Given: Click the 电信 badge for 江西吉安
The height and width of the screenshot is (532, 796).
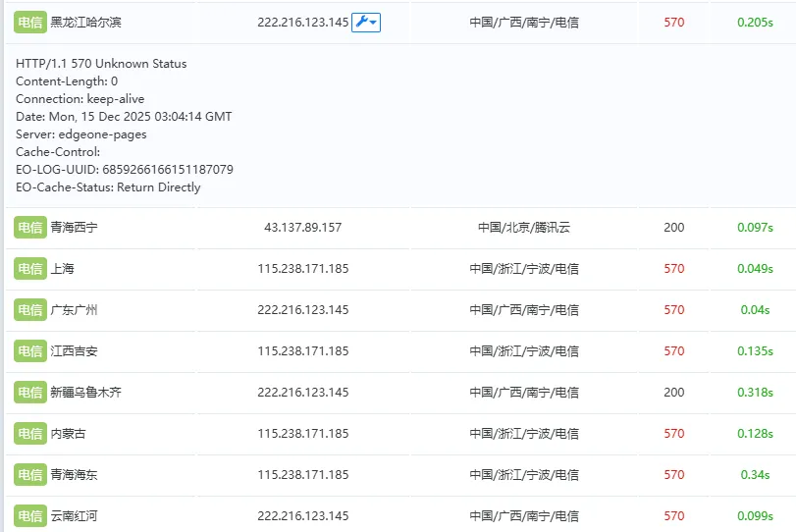Looking at the screenshot, I should pos(29,351).
